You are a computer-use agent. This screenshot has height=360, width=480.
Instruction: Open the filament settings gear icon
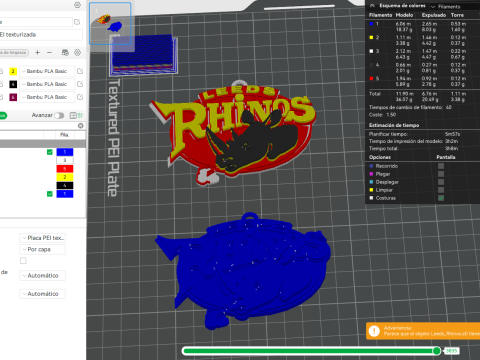click(x=77, y=52)
